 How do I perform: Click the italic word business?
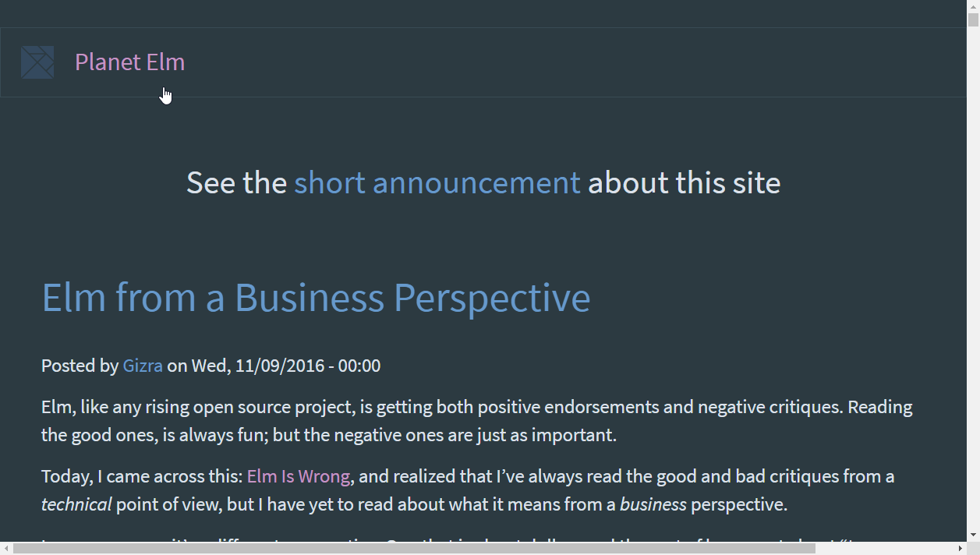(x=653, y=504)
